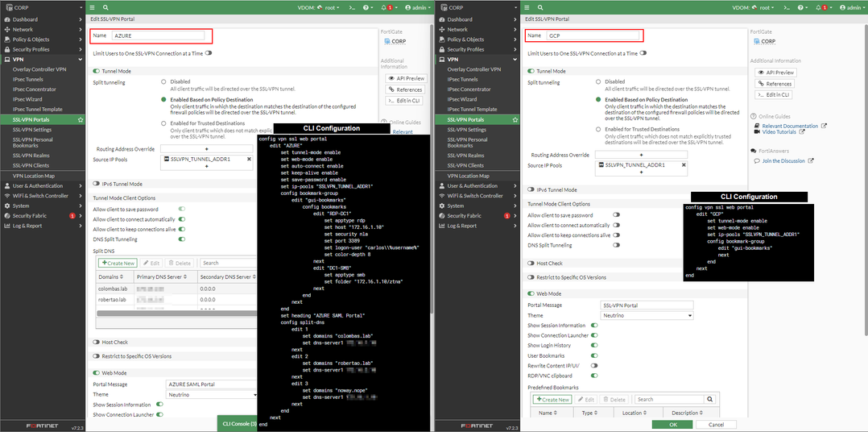868x432 pixels.
Task: Open help dropdown in GCP window header
Action: (x=803, y=8)
